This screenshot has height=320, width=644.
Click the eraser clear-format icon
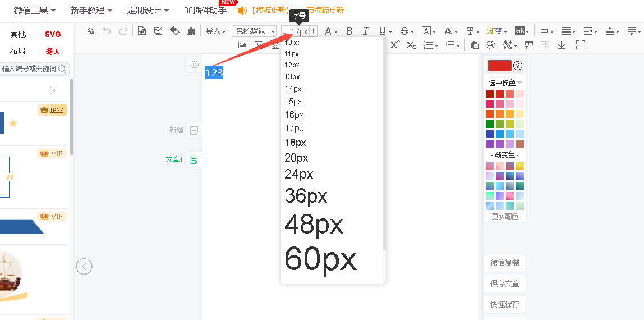tap(174, 31)
